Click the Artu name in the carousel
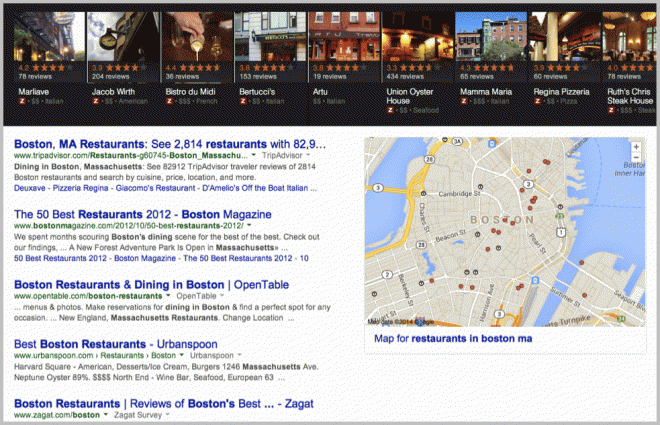The width and height of the screenshot is (660, 425). pos(320,92)
